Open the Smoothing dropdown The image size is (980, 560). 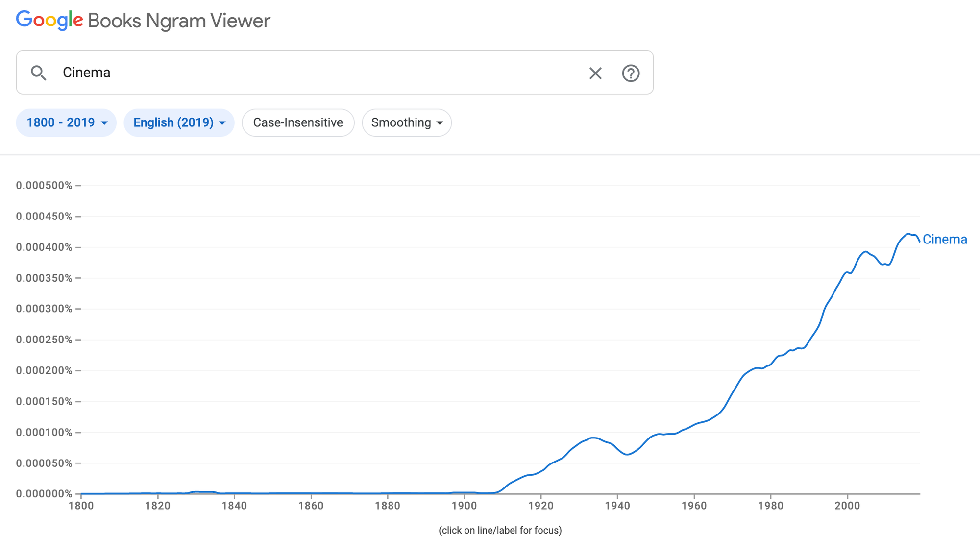coord(407,122)
